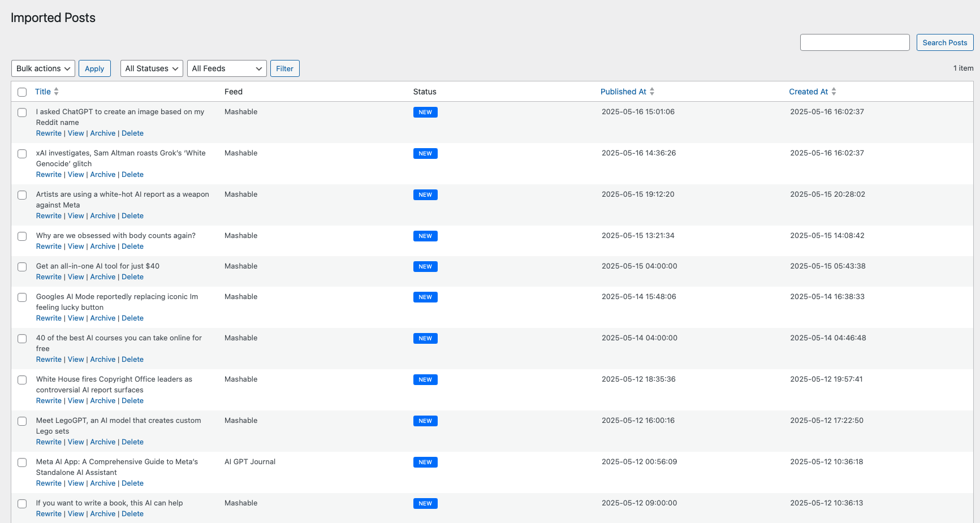Viewport: 980px width, 523px height.
Task: Check the box for 'Get an all-in-one AI tool' post
Action: tap(22, 267)
